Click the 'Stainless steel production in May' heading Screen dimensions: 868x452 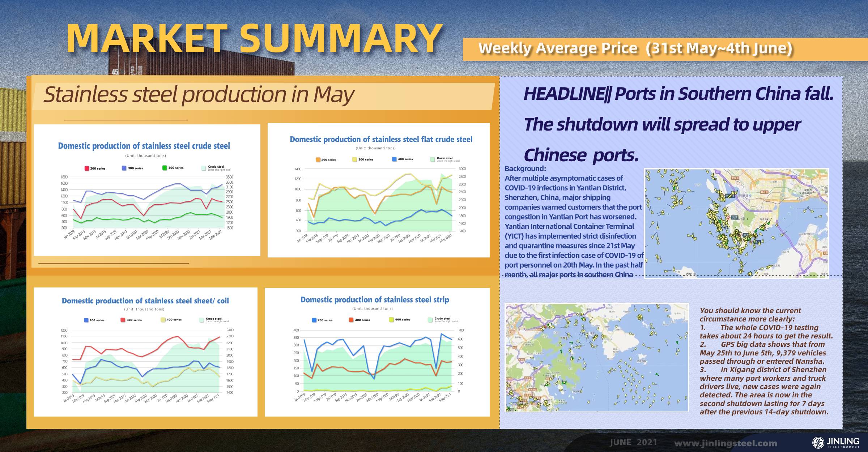[199, 94]
